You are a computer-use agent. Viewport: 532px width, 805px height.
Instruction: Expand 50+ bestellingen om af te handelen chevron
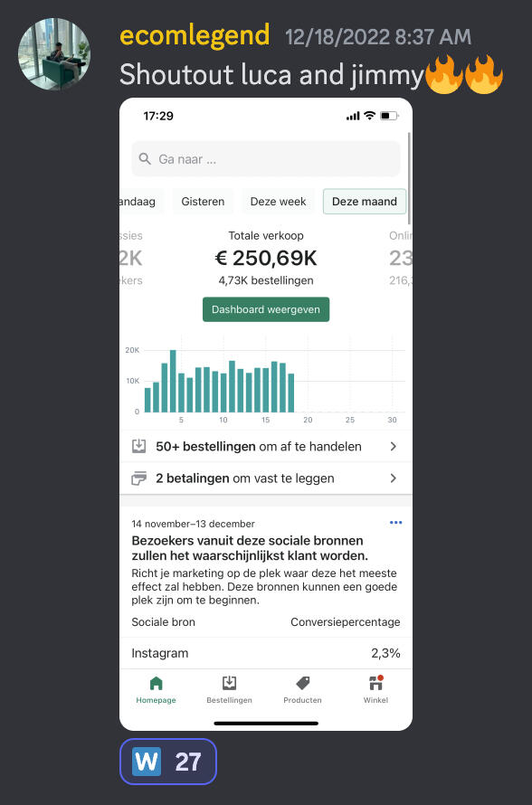pyautogui.click(x=394, y=447)
